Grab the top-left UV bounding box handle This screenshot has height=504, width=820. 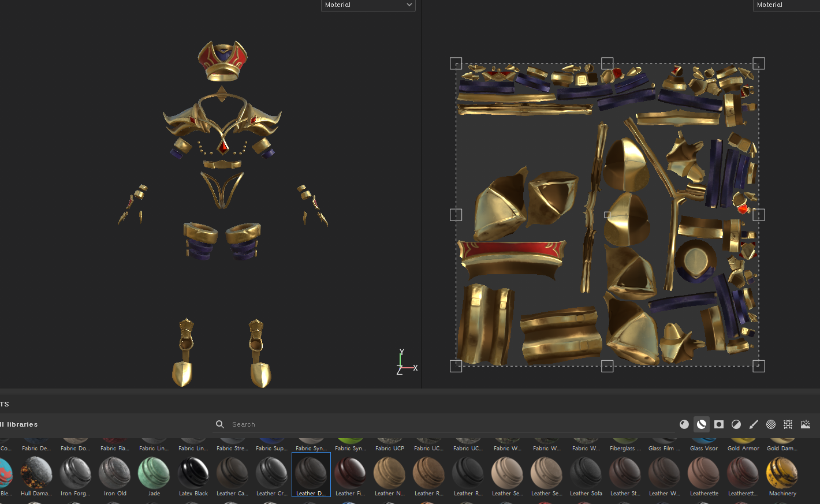point(456,64)
